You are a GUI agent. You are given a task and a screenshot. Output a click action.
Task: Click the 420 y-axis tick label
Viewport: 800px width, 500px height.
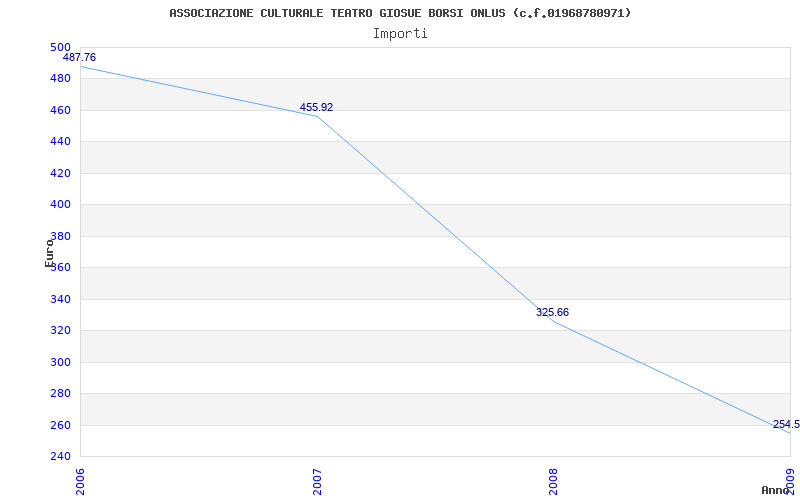coord(60,173)
